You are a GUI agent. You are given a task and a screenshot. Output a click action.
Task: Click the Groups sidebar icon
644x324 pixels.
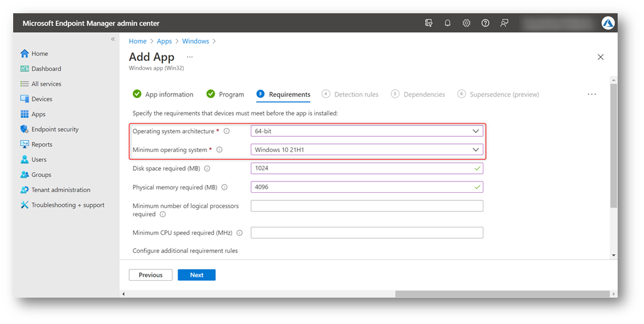pos(24,175)
